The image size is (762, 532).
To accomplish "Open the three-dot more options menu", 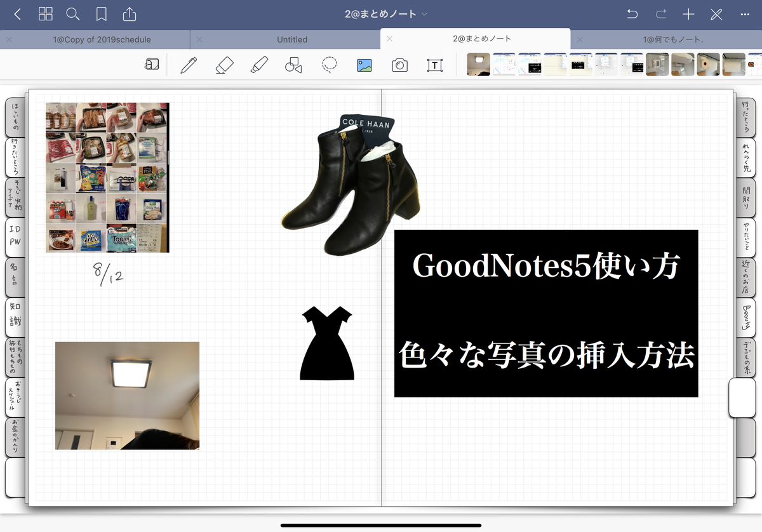I will point(745,14).
